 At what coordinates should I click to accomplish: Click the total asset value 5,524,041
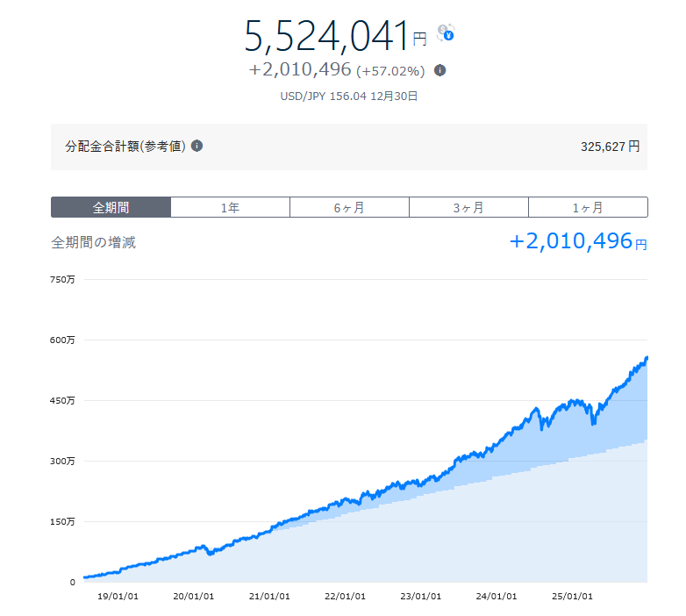click(x=327, y=36)
